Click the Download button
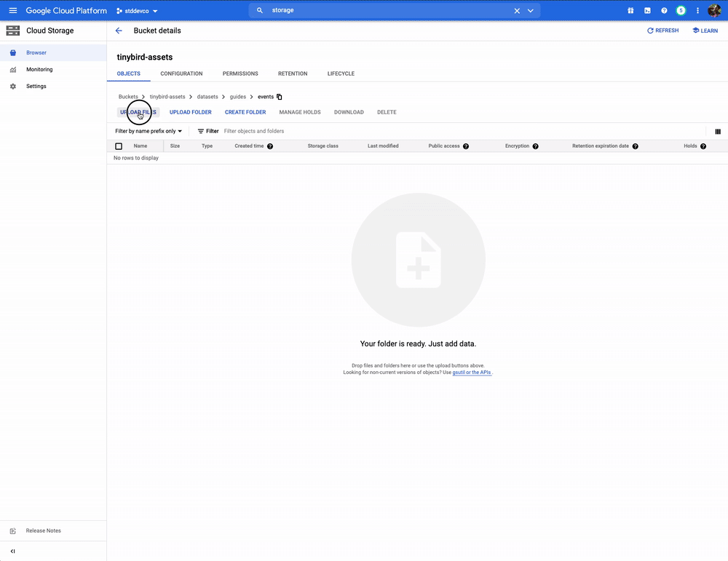The width and height of the screenshot is (728, 561). point(349,112)
